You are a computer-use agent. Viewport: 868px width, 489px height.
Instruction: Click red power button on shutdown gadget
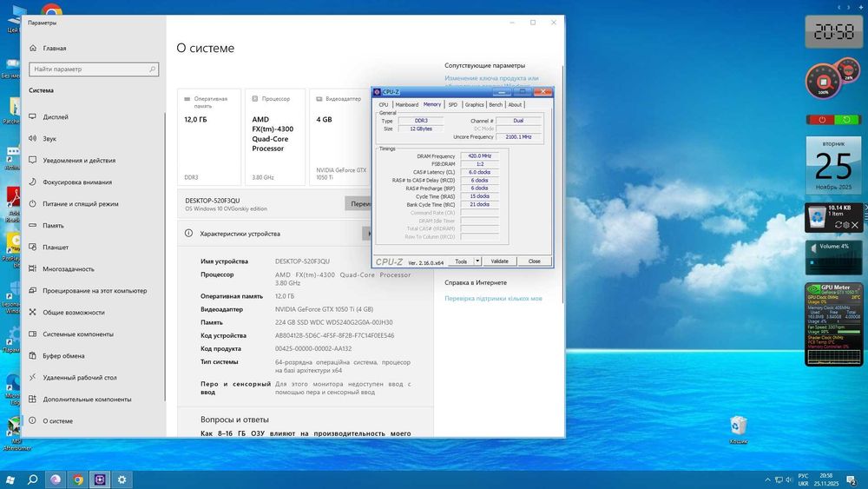pos(822,120)
